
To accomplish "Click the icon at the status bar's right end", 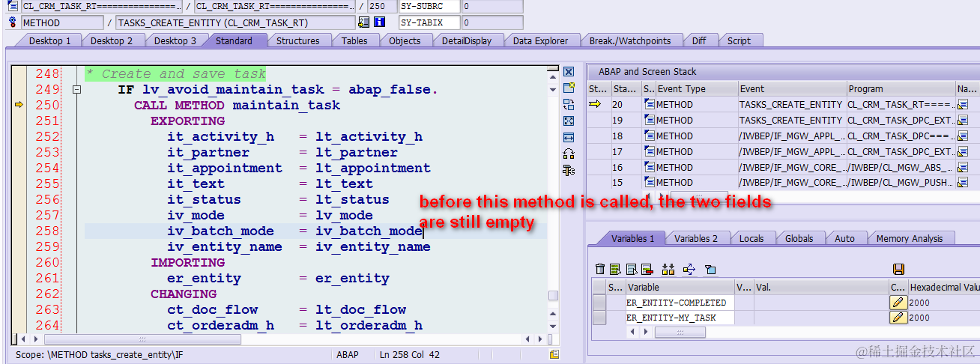I will (554, 354).
